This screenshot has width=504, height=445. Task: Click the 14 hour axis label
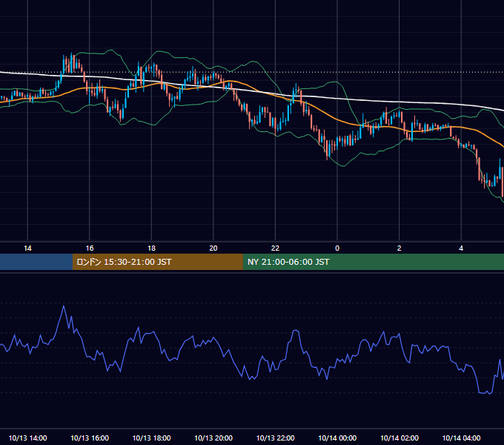tap(27, 248)
